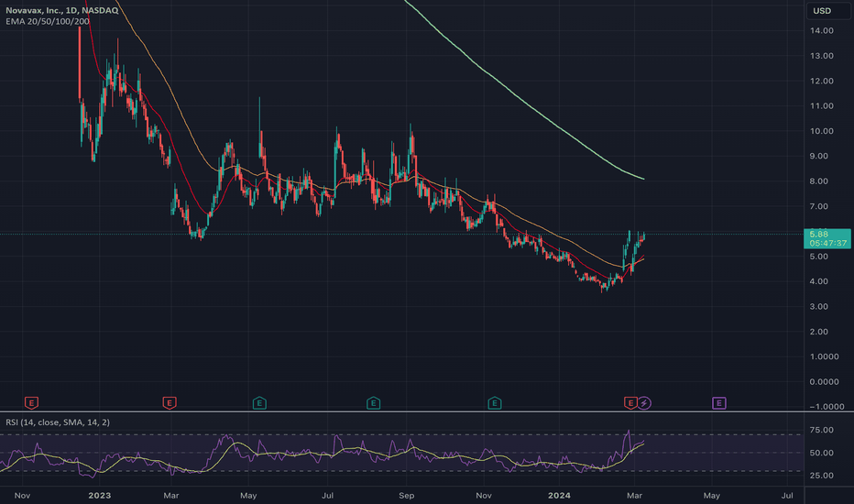The image size is (854, 504).
Task: Click the red earnings E marker near November 2022
Action: 31,403
